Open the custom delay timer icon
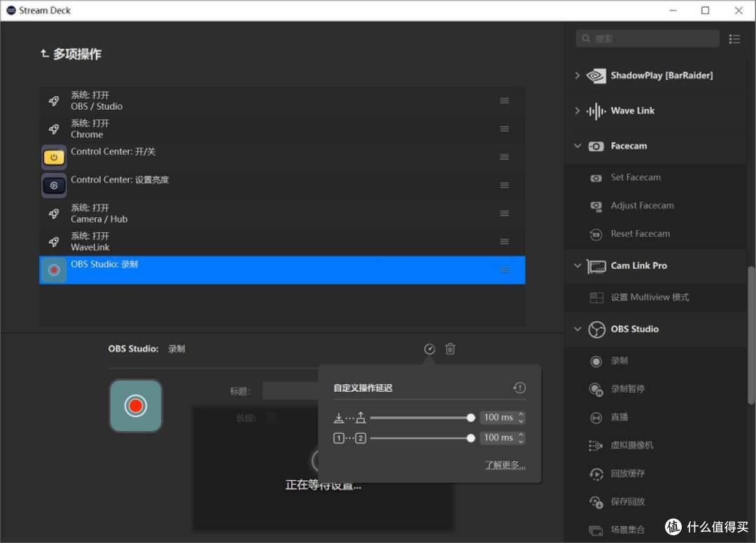The height and width of the screenshot is (543, 756). pos(430,349)
